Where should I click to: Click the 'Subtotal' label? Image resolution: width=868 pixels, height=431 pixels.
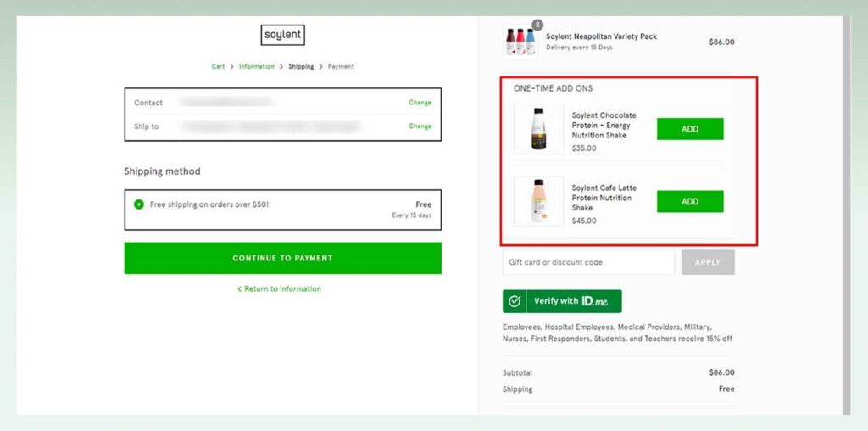coord(517,372)
